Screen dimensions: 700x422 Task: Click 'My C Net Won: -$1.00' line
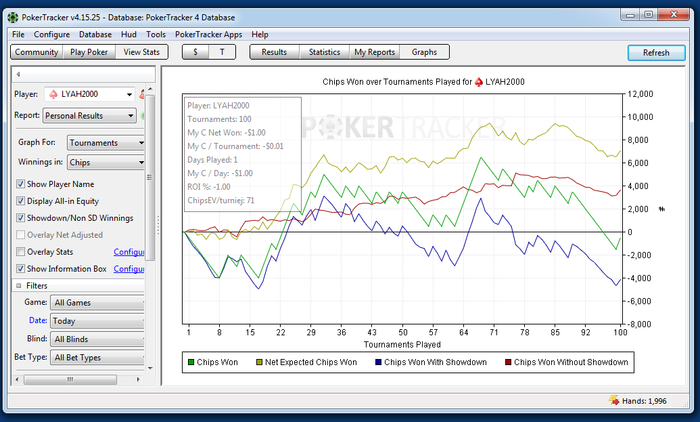[226, 133]
